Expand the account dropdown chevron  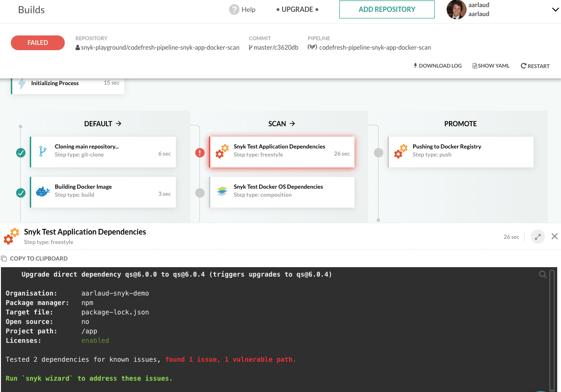(x=555, y=9)
